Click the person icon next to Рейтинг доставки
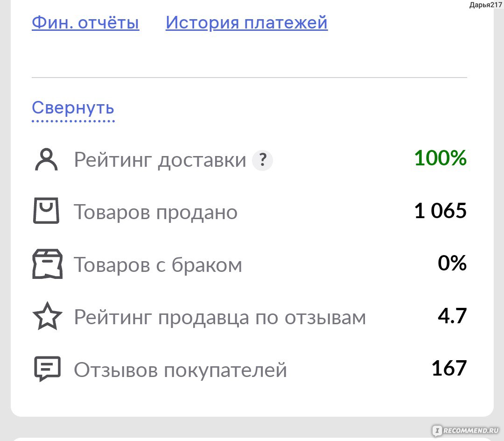 46,159
